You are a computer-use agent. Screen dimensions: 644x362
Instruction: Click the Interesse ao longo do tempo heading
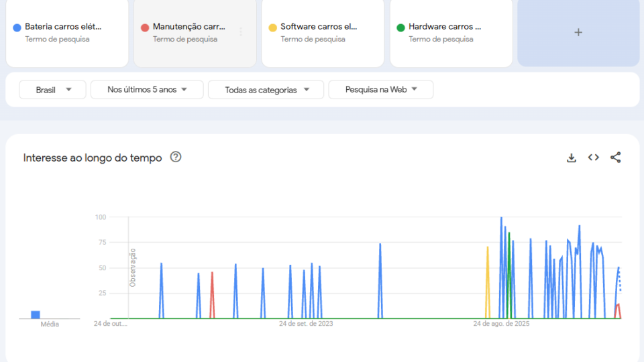(93, 158)
